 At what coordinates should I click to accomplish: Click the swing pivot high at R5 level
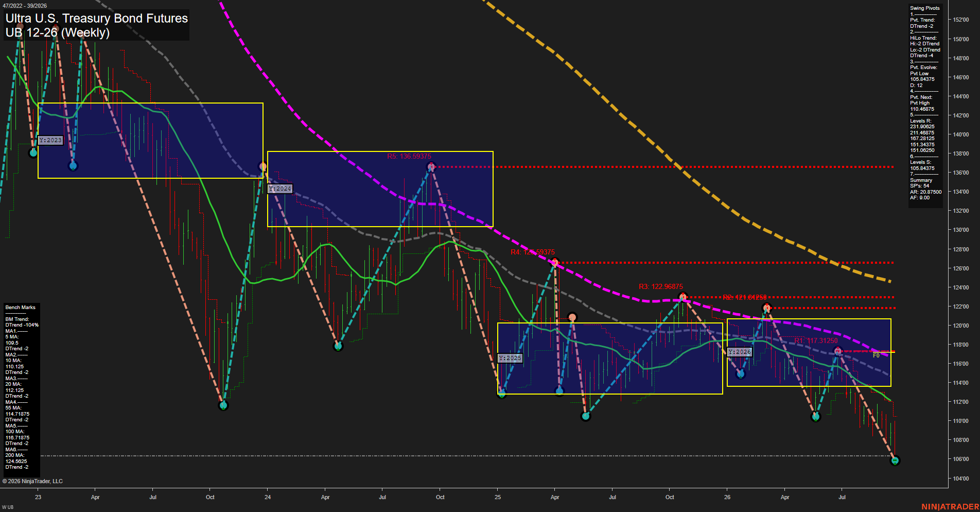point(431,166)
